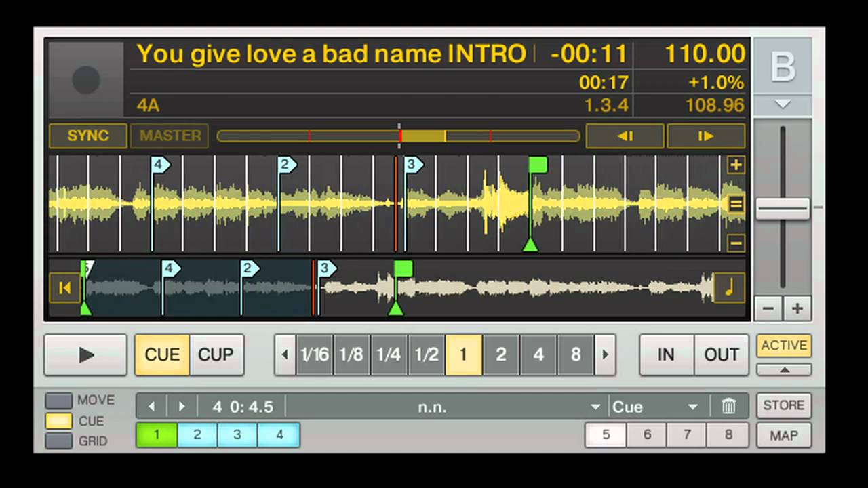Set deck as tempo MASTER
Screen dimensions: 868x488
click(170, 136)
